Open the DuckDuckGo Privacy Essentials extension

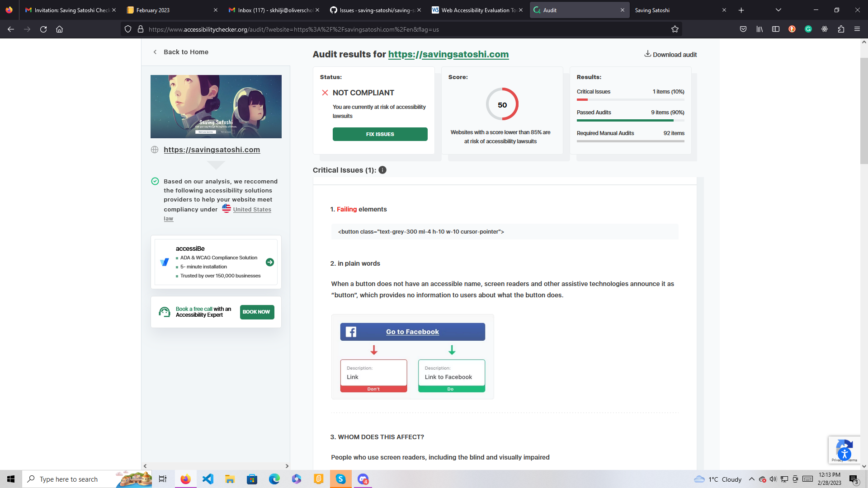click(792, 29)
